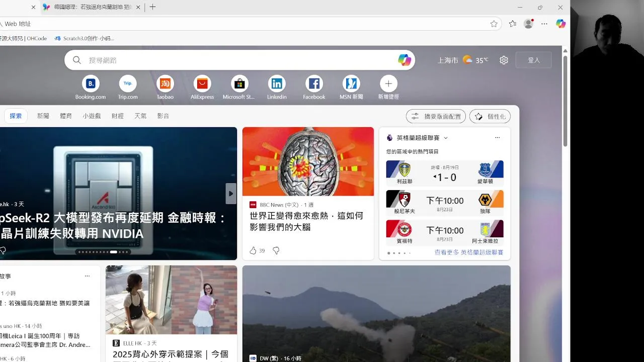Open the Booking.com shortcut icon
This screenshot has width=644, height=362.
(x=91, y=83)
